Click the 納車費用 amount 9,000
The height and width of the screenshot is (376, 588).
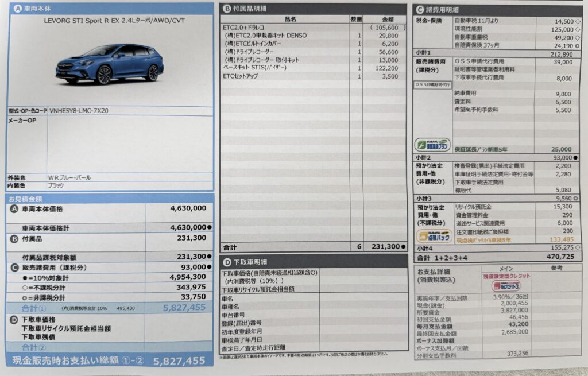coord(564,94)
